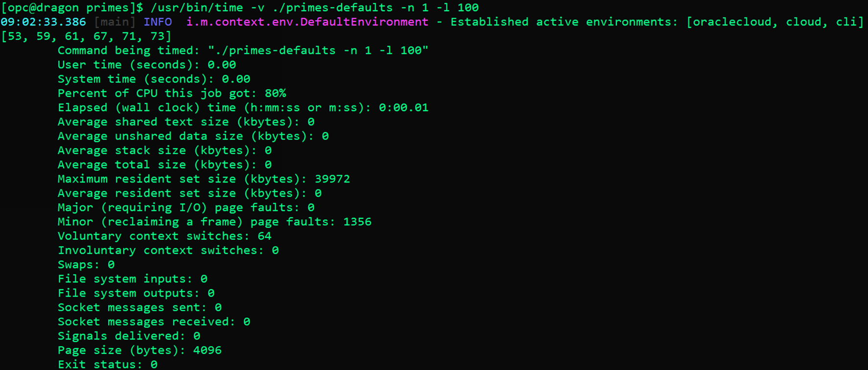
Task: Click the INFO log level text
Action: pos(158,22)
